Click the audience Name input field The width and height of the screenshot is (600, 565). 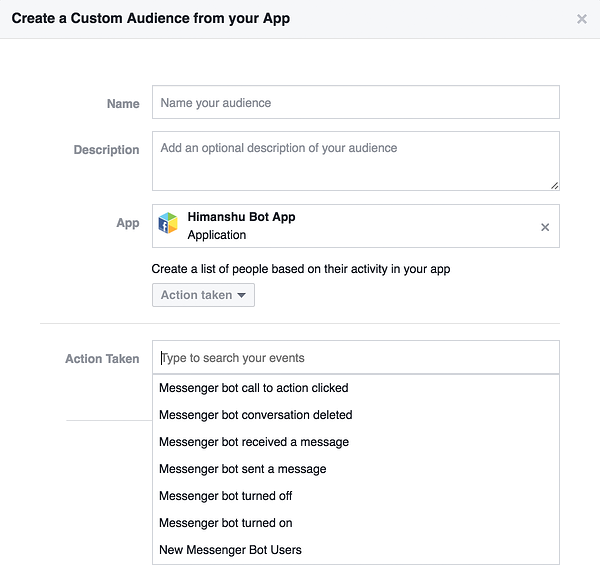tap(355, 103)
